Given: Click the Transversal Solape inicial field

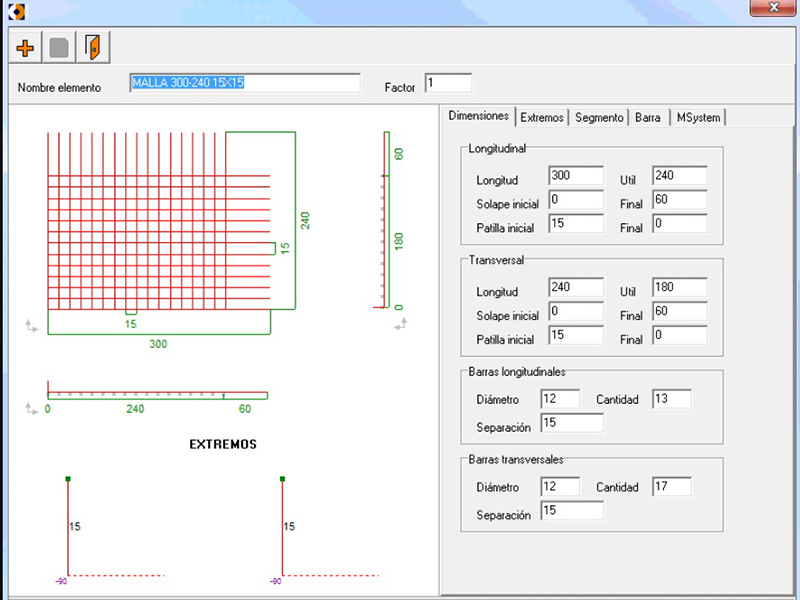Looking at the screenshot, I should coord(576,311).
